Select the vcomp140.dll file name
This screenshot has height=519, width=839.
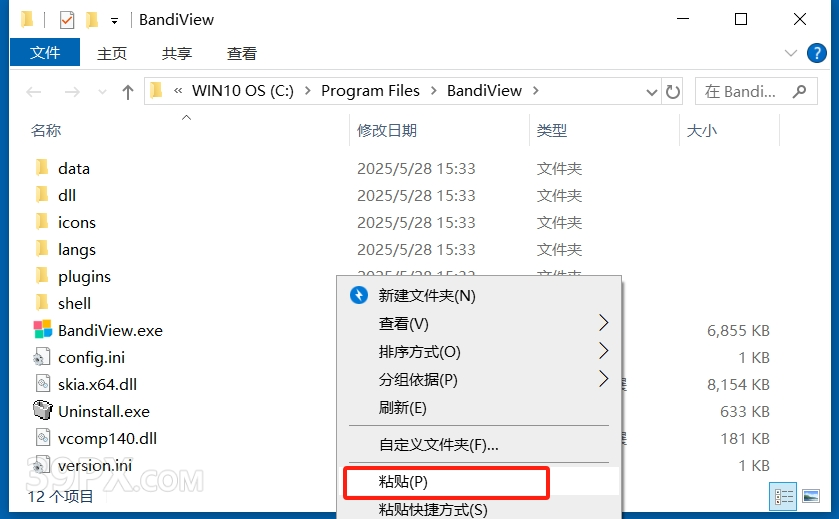(108, 438)
